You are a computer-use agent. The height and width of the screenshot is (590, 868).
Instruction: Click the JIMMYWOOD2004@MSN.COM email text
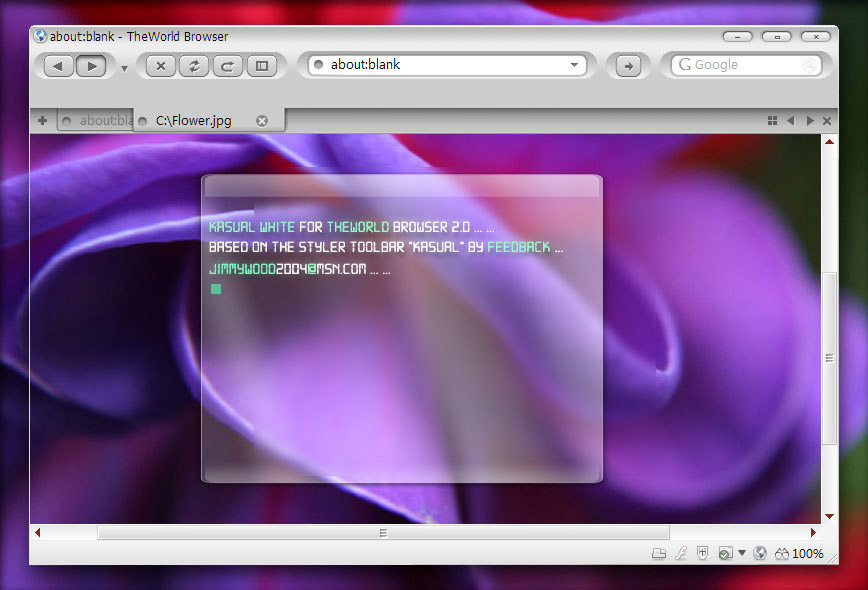tap(288, 269)
